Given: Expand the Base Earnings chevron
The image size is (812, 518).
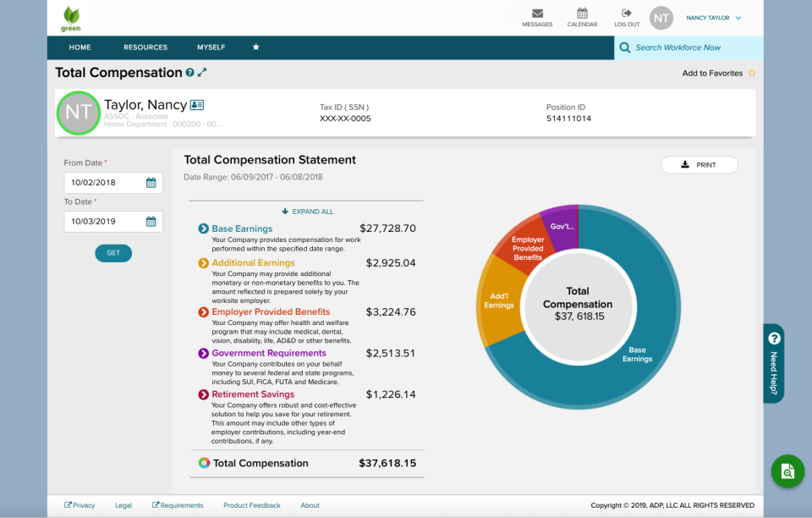Looking at the screenshot, I should tap(204, 229).
